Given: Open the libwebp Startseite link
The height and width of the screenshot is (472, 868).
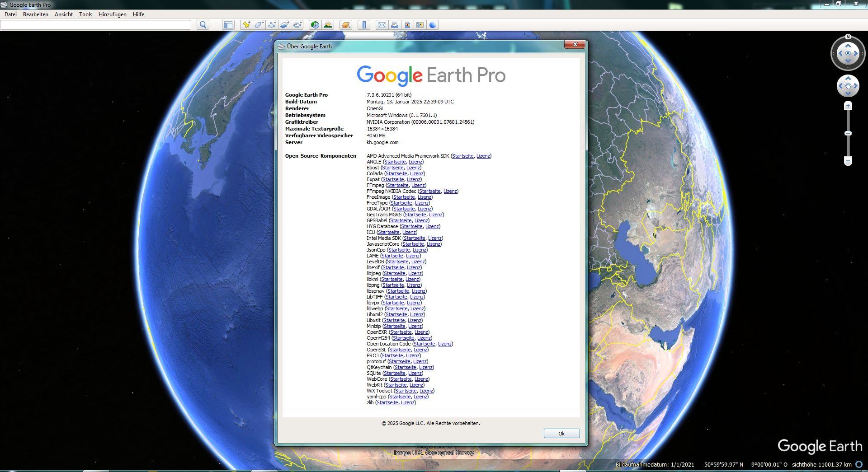Looking at the screenshot, I should [x=396, y=308].
